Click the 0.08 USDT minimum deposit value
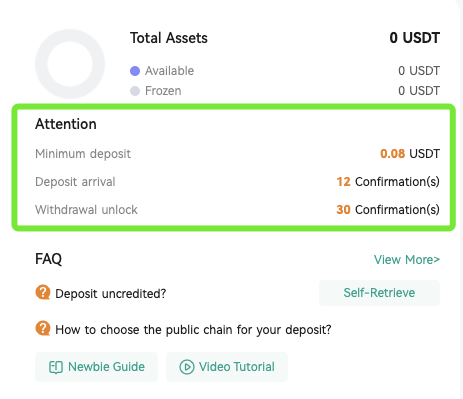Screen dimensions: 463x399 click(x=410, y=154)
